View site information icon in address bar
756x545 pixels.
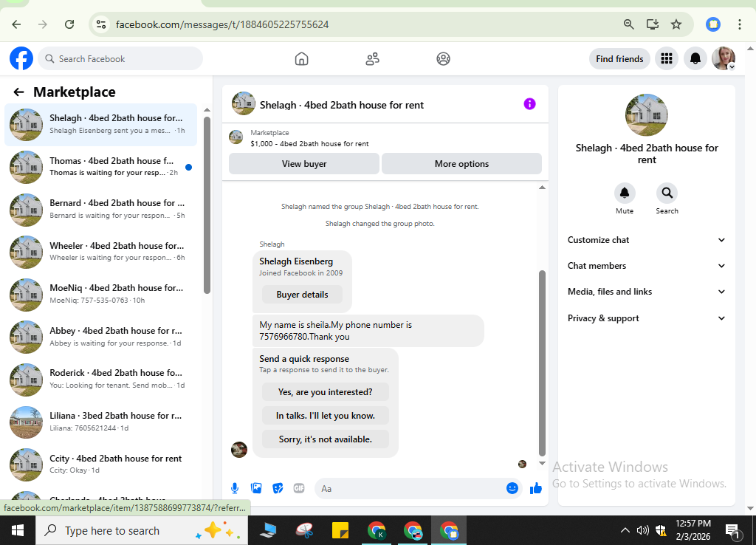pos(100,24)
